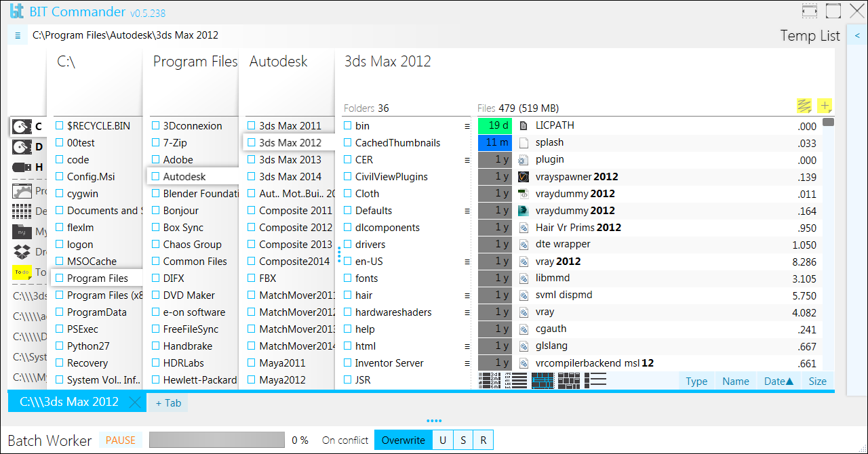Open USB drive H in the sidebar
Image resolution: width=868 pixels, height=454 pixels.
click(27, 167)
